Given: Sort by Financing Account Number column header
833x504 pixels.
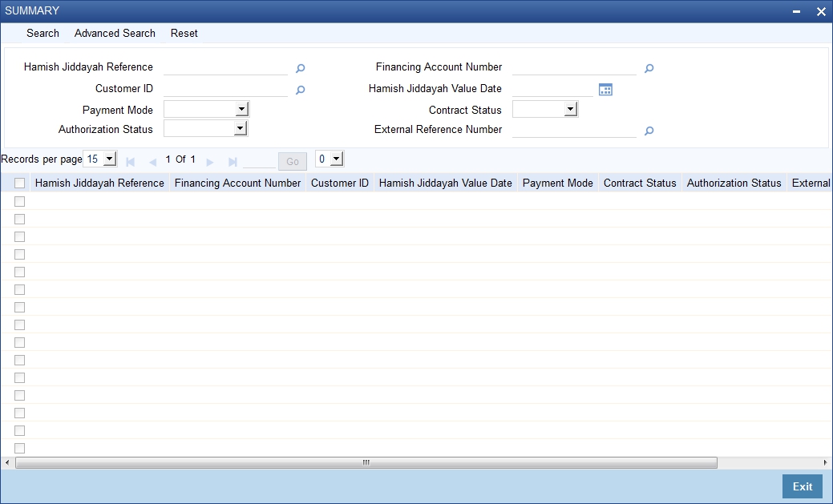Looking at the screenshot, I should pyautogui.click(x=237, y=183).
